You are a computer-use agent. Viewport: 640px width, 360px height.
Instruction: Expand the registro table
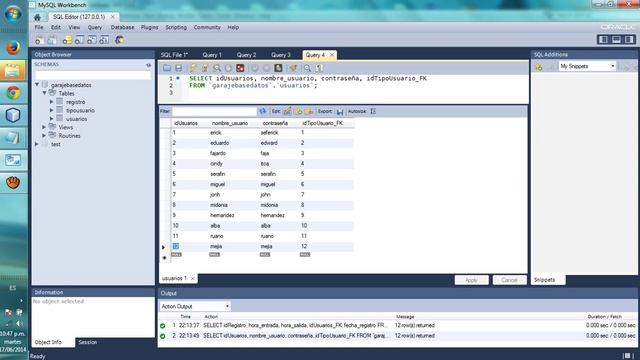52,102
